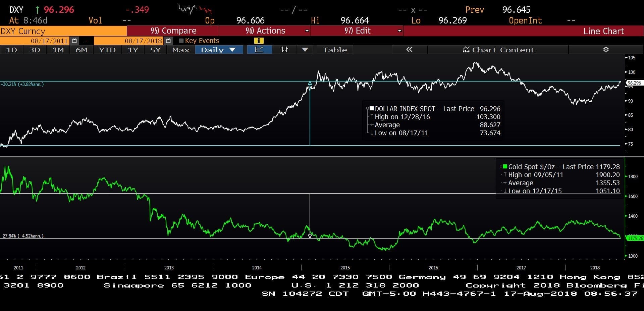Screen dimensions: 644x311
Task: Select the 5Y range tab
Action: pyautogui.click(x=155, y=50)
